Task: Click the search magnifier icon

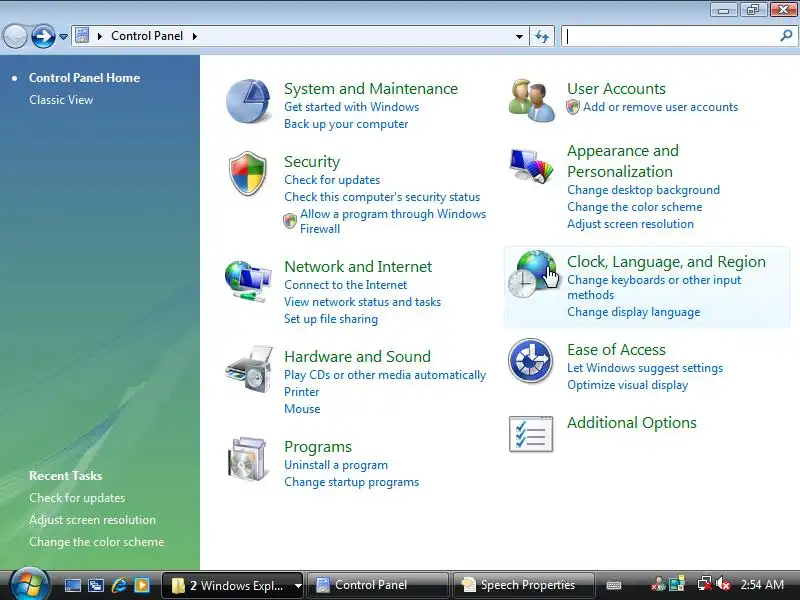Action: tap(786, 36)
